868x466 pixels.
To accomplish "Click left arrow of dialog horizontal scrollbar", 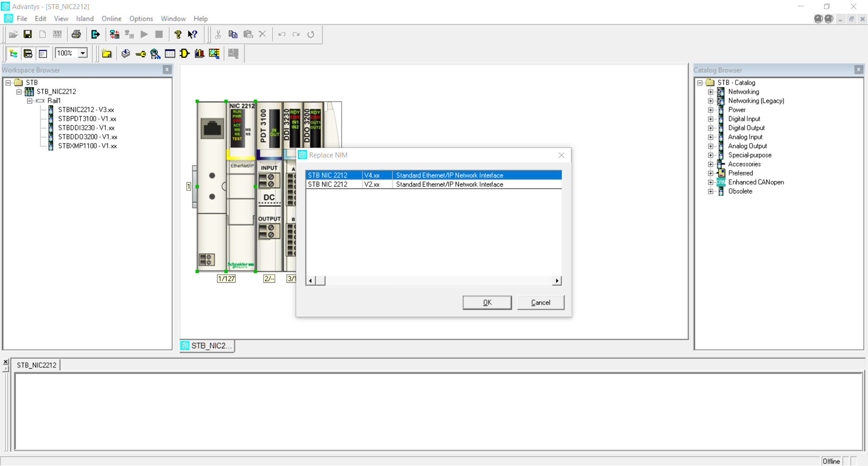I will [x=311, y=281].
